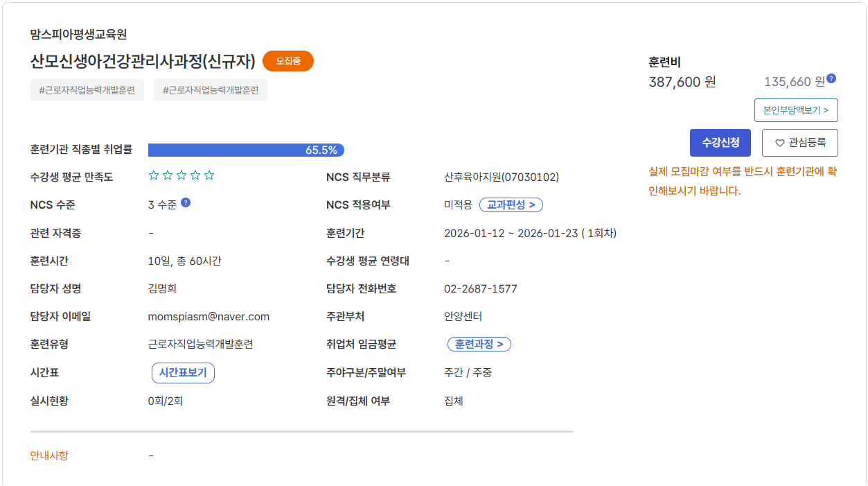The image size is (868, 486).
Task: Click the first satisfaction rating star
Action: [154, 176]
